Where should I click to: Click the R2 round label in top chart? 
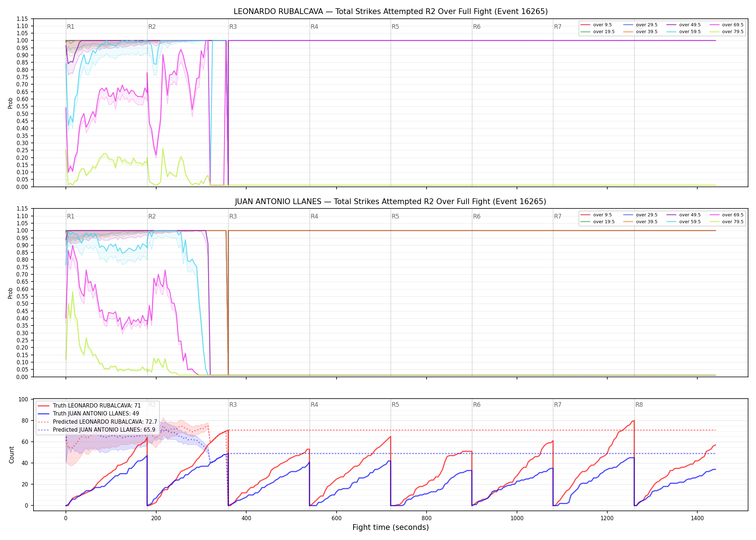coord(152,27)
